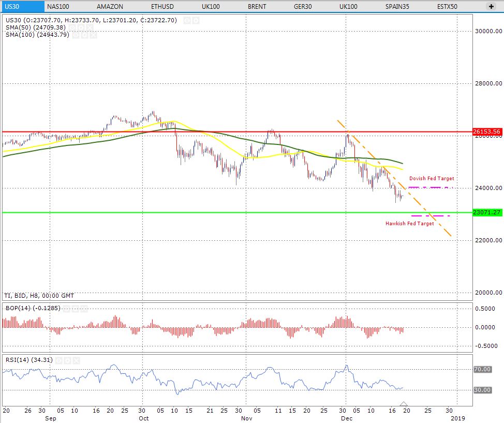Open the ETHUSD chart tab
504x423 pixels.
click(162, 6)
